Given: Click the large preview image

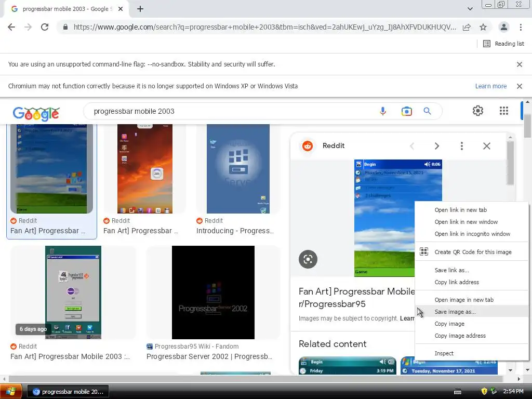Looking at the screenshot, I should (x=384, y=218).
